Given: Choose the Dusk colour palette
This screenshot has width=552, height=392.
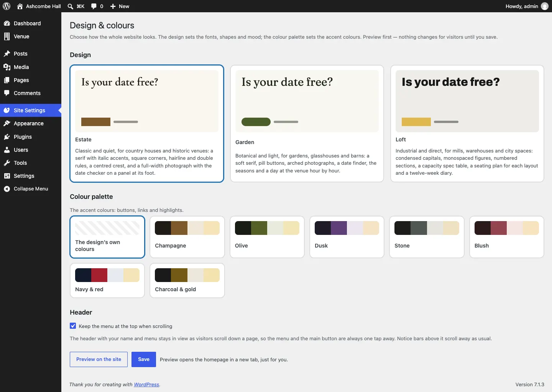Looking at the screenshot, I should click(347, 237).
